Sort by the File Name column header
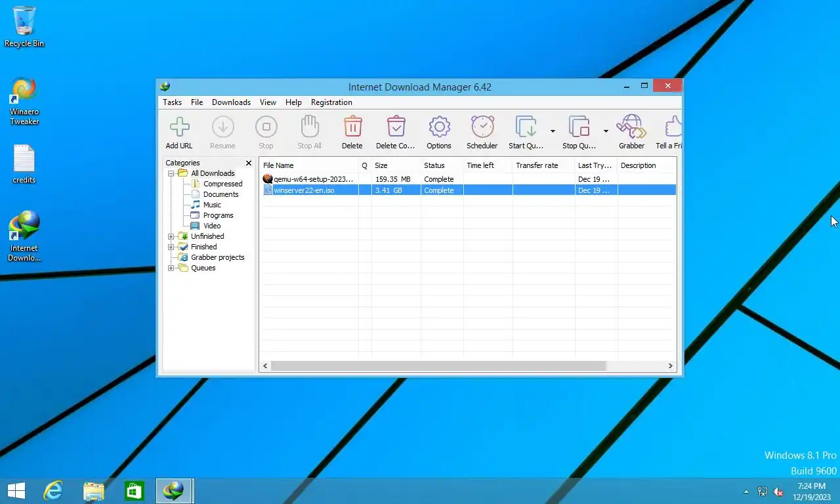This screenshot has height=504, width=840. [x=308, y=165]
